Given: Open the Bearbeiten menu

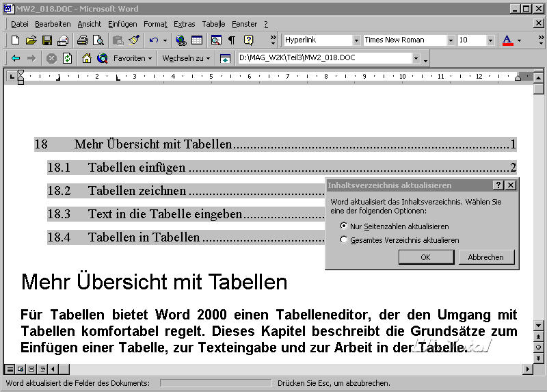Looking at the screenshot, I should 53,24.
